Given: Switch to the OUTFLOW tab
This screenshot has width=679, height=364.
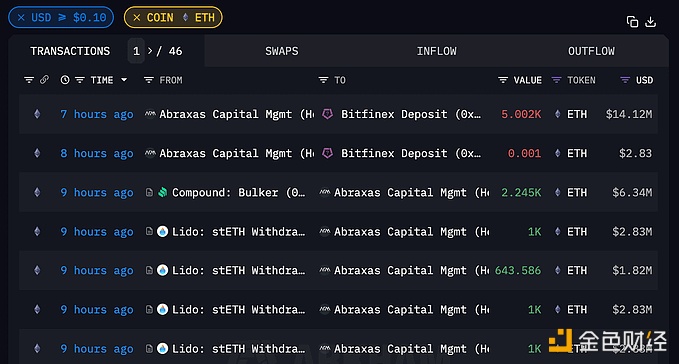Looking at the screenshot, I should click(x=591, y=51).
